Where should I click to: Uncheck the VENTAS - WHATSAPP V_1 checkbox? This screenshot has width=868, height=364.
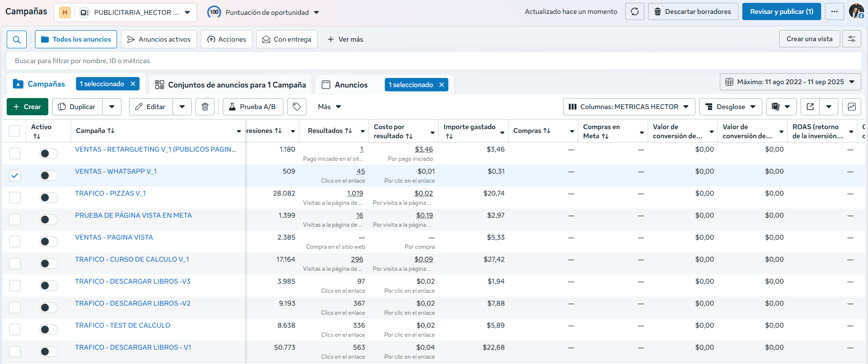15,176
